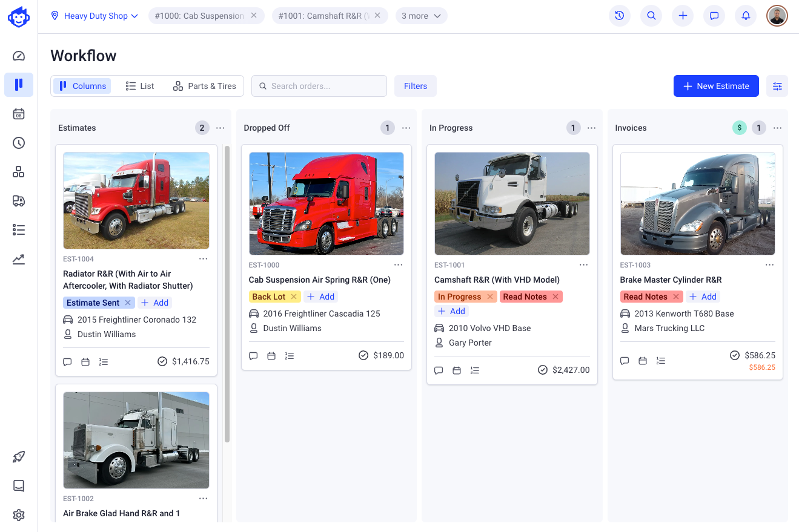Open the Filters button
The image size is (799, 532).
tap(416, 86)
